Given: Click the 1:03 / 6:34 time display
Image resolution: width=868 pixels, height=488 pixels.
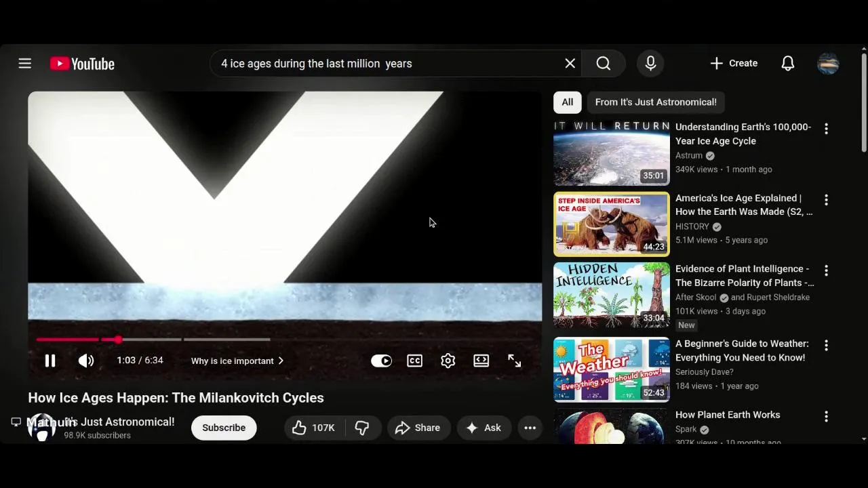Looking at the screenshot, I should 140,361.
